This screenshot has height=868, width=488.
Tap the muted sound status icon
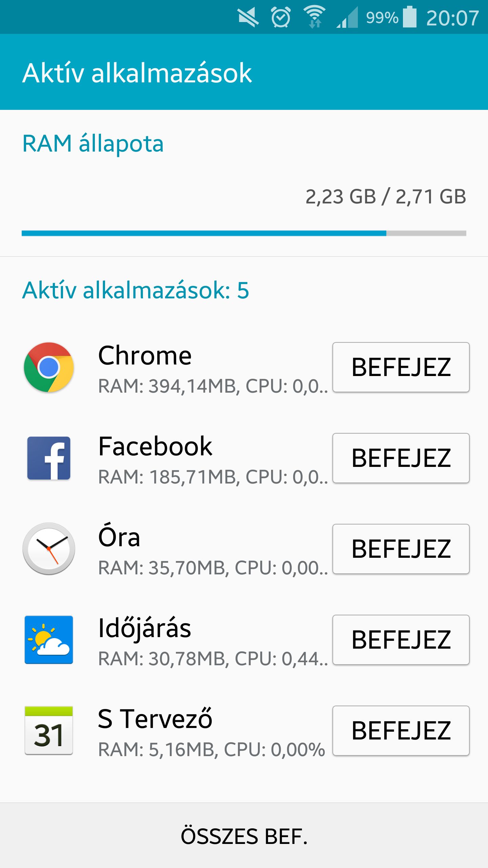point(248,18)
